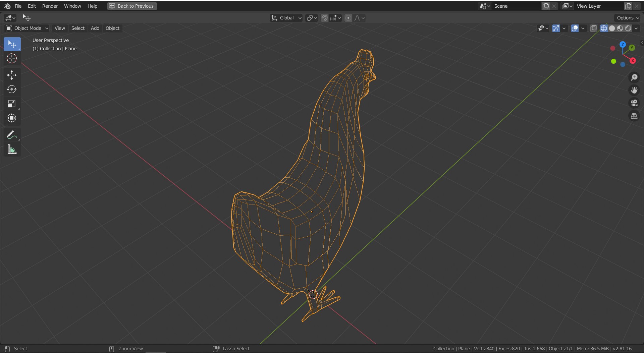Select the Measure ruler tool

[x=12, y=149]
